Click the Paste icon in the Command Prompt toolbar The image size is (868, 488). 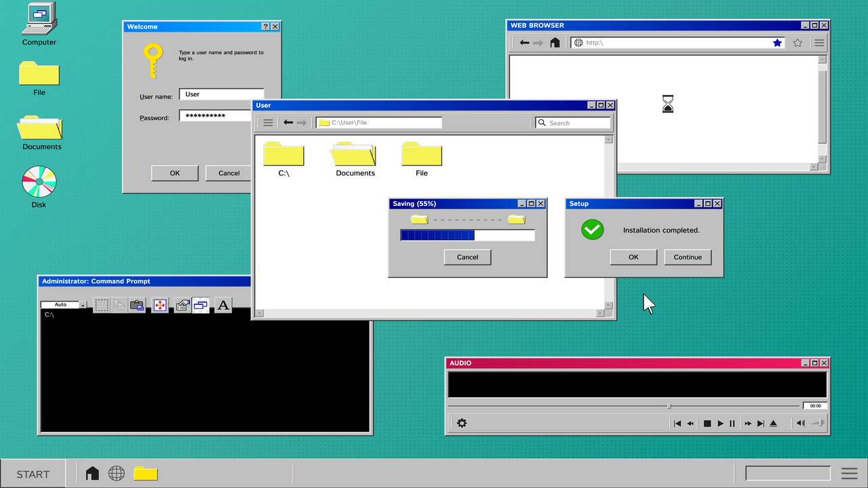click(x=137, y=305)
